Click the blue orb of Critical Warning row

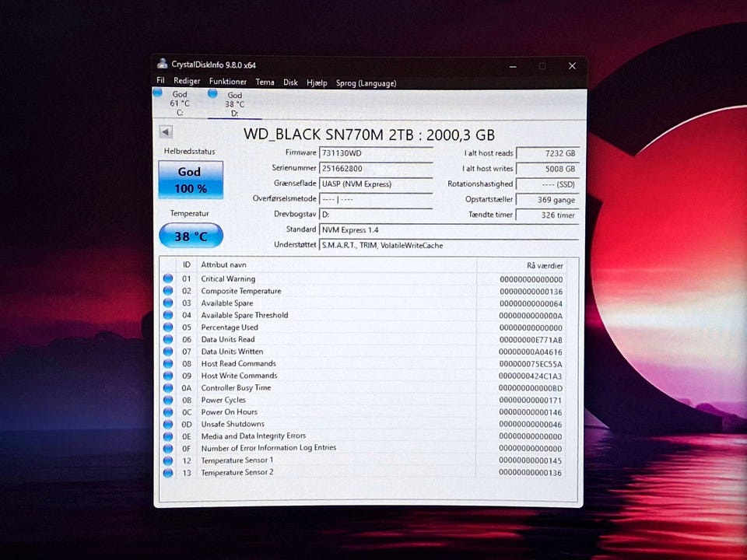pos(168,278)
